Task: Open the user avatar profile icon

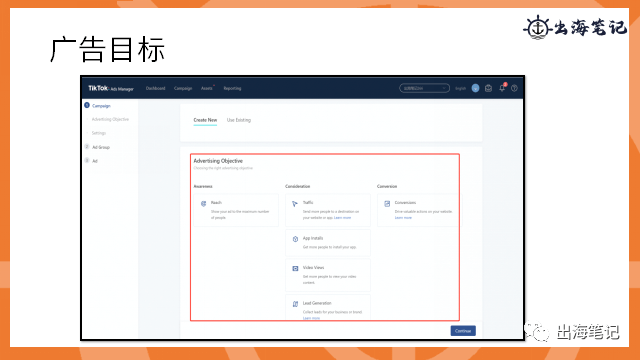Action: (475, 88)
